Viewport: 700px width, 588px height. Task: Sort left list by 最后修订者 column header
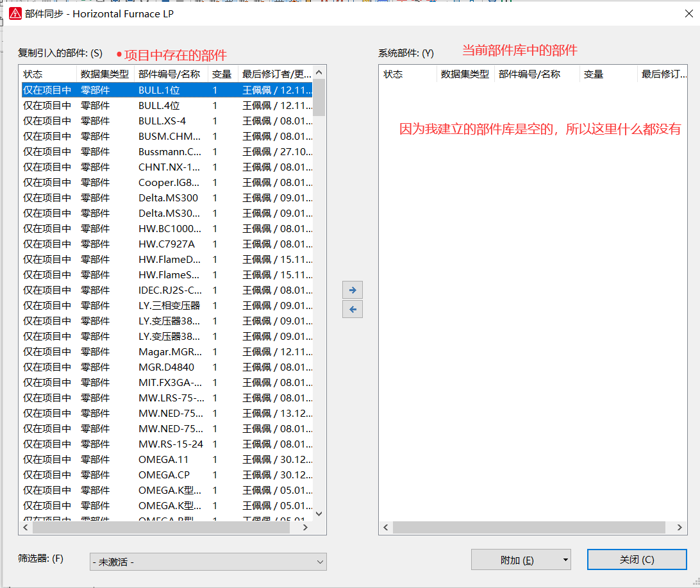click(276, 74)
